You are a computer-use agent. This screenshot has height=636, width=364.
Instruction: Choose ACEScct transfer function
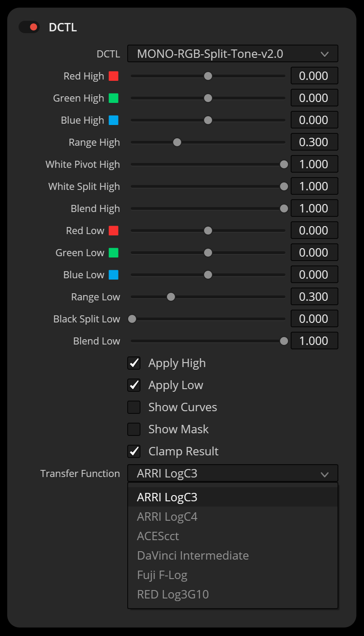158,536
